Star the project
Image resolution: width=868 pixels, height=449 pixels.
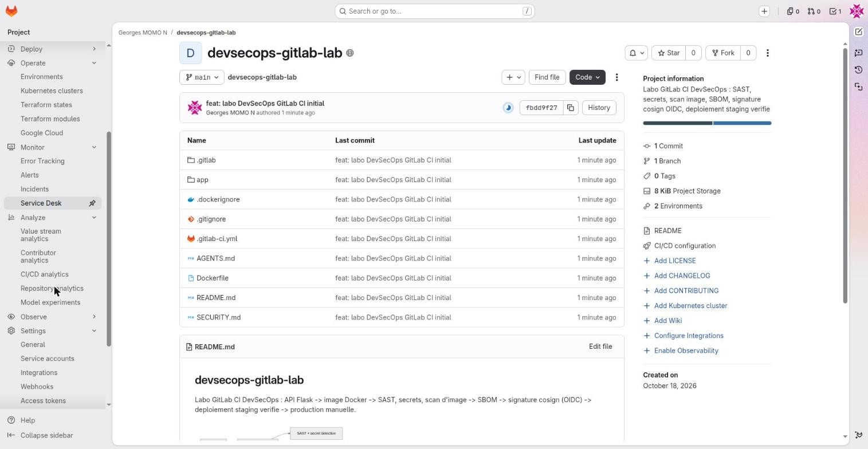point(669,53)
